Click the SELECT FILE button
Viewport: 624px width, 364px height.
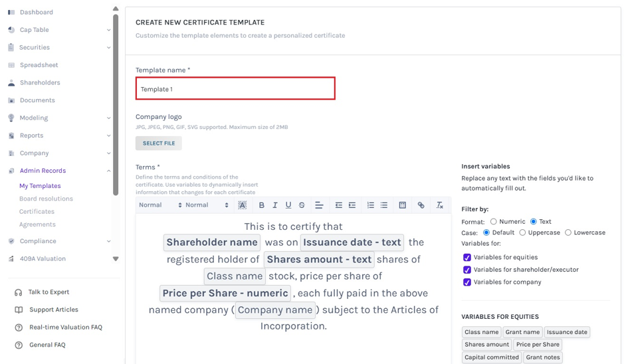coord(159,143)
